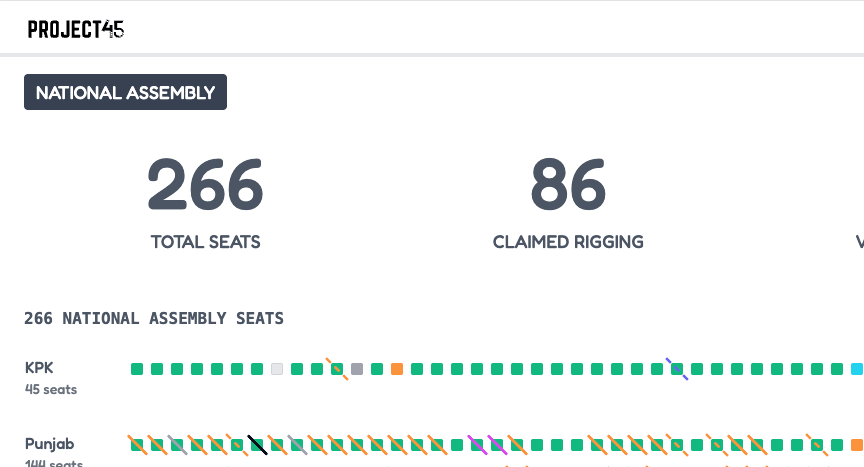Screen dimensions: 864x467
Task: Select KPK seat with orange slash
Action: (337, 369)
